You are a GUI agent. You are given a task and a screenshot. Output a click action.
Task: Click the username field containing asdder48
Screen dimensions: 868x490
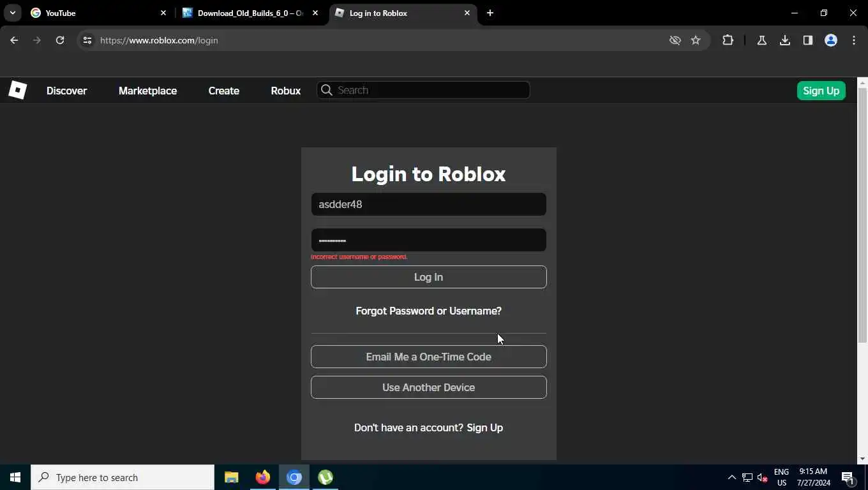[428, 204]
